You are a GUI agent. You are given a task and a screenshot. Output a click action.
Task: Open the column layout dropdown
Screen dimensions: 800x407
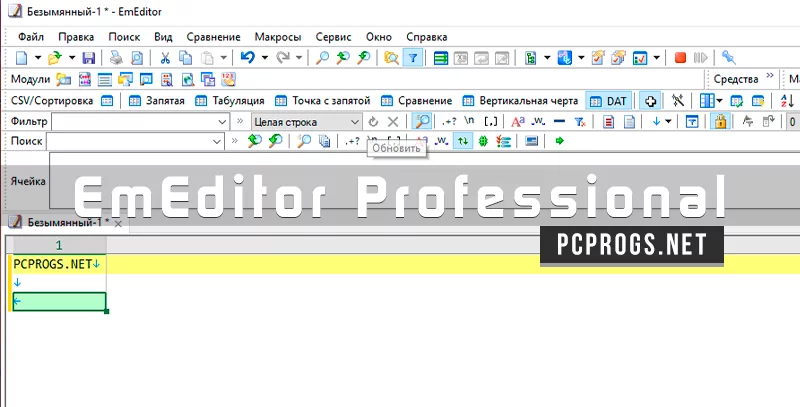pyautogui.click(x=719, y=101)
